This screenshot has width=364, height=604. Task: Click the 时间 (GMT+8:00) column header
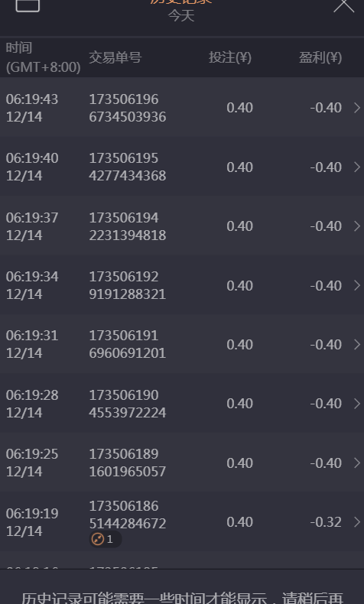43,58
